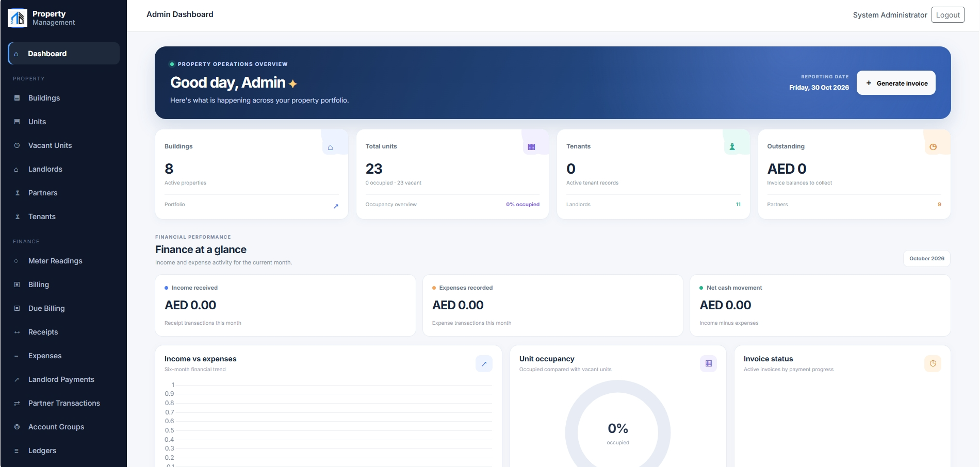The width and height of the screenshot is (980, 467).
Task: Go to Expenses in the sidebar
Action: (64, 356)
